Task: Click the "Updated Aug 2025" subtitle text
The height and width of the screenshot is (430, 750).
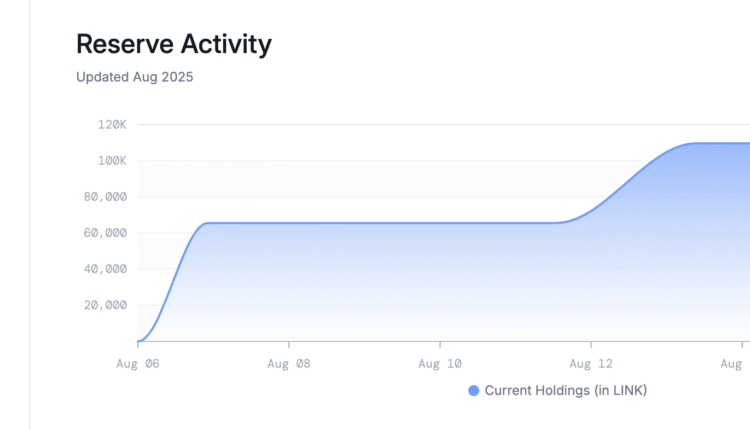Action: 134,76
